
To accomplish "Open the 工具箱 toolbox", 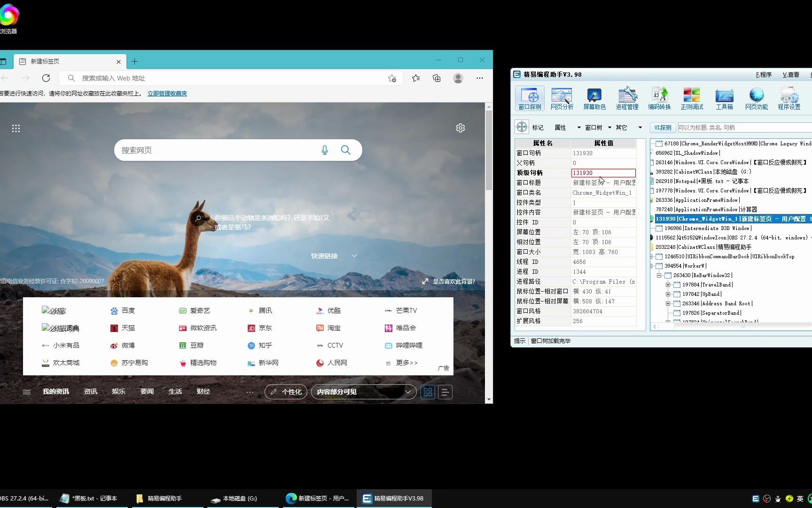I will click(x=724, y=99).
